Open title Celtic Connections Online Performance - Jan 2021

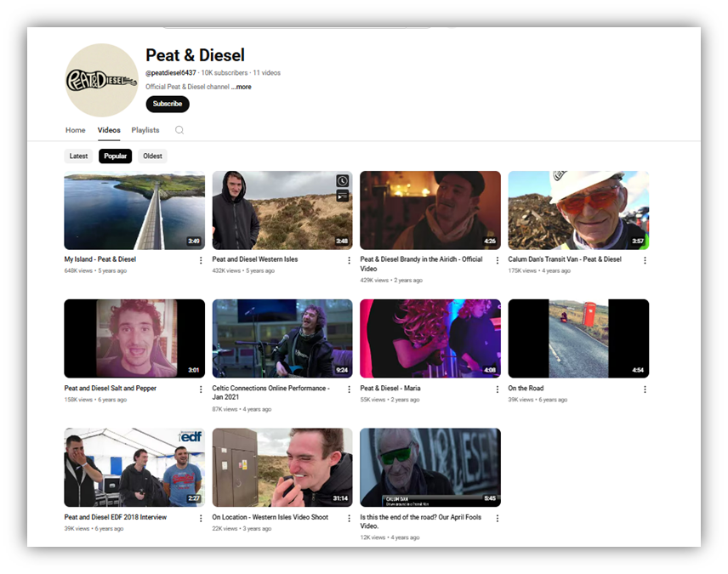pyautogui.click(x=270, y=392)
